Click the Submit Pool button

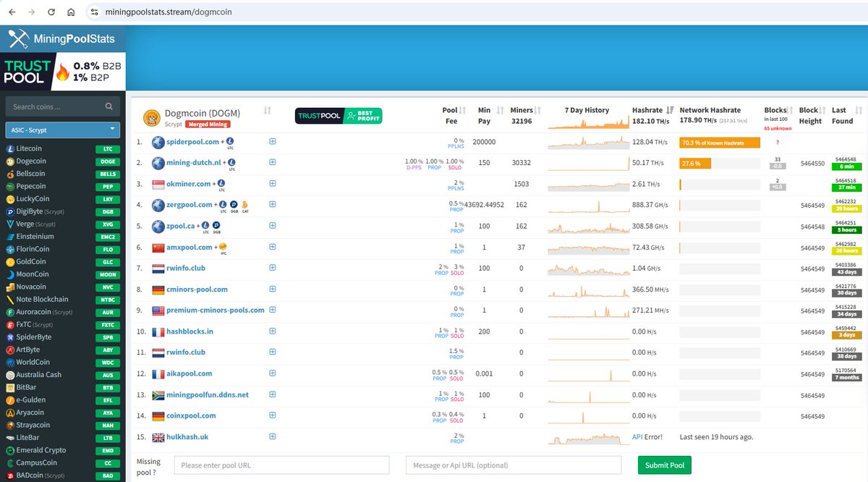[x=664, y=465]
